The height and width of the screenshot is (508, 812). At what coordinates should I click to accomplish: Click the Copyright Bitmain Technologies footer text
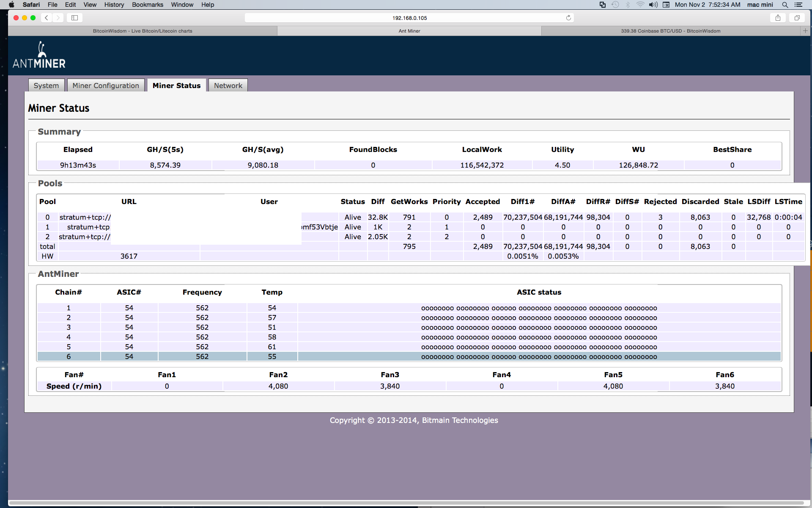414,420
